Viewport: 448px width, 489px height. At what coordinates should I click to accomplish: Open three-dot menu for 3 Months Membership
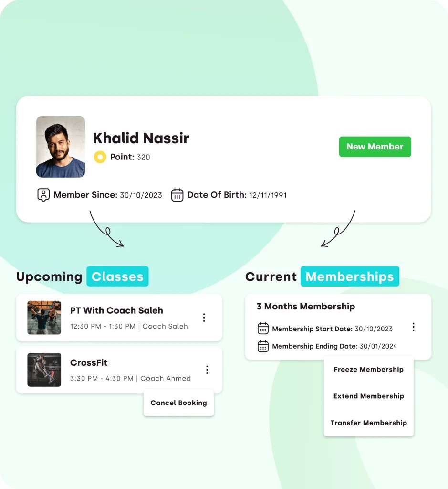[414, 327]
